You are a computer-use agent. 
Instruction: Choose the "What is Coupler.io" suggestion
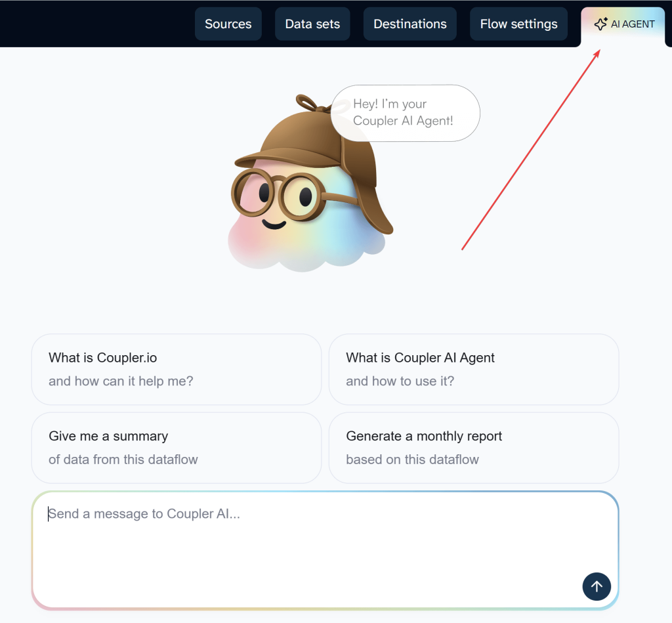click(x=177, y=369)
